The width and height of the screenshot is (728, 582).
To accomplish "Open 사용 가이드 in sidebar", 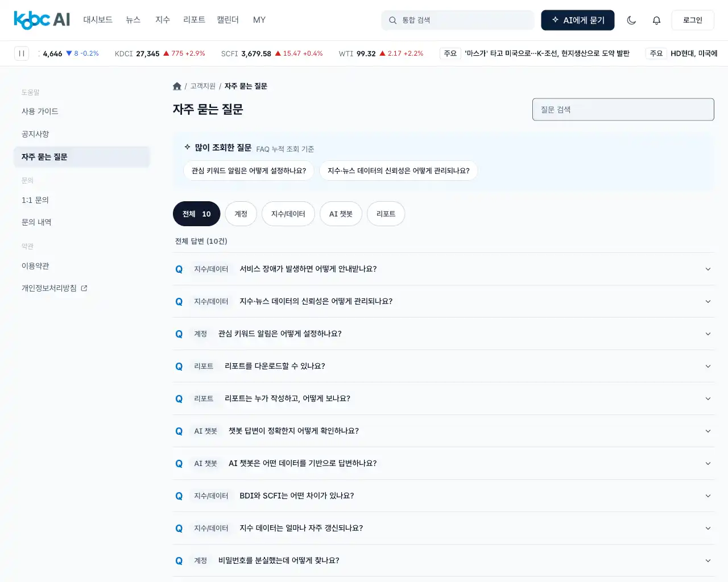I will tap(82, 111).
